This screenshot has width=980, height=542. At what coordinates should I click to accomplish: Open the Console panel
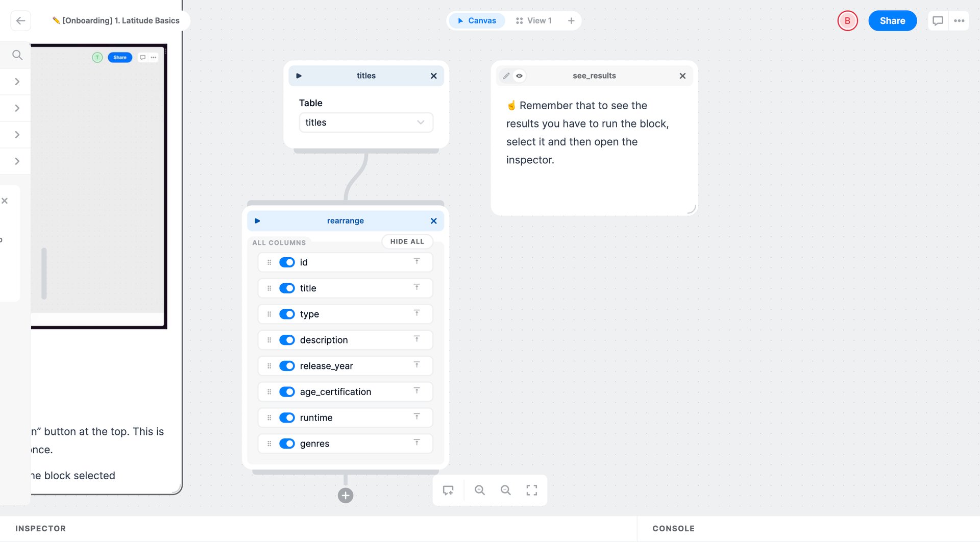[673, 528]
